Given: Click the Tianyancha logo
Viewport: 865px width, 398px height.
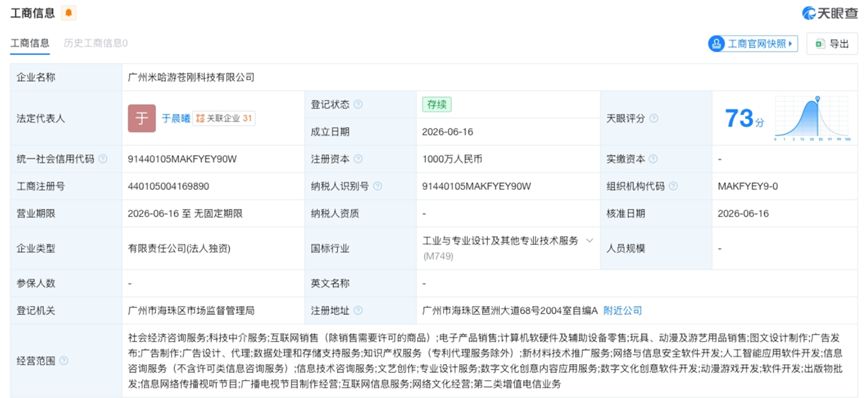Looking at the screenshot, I should tap(829, 13).
